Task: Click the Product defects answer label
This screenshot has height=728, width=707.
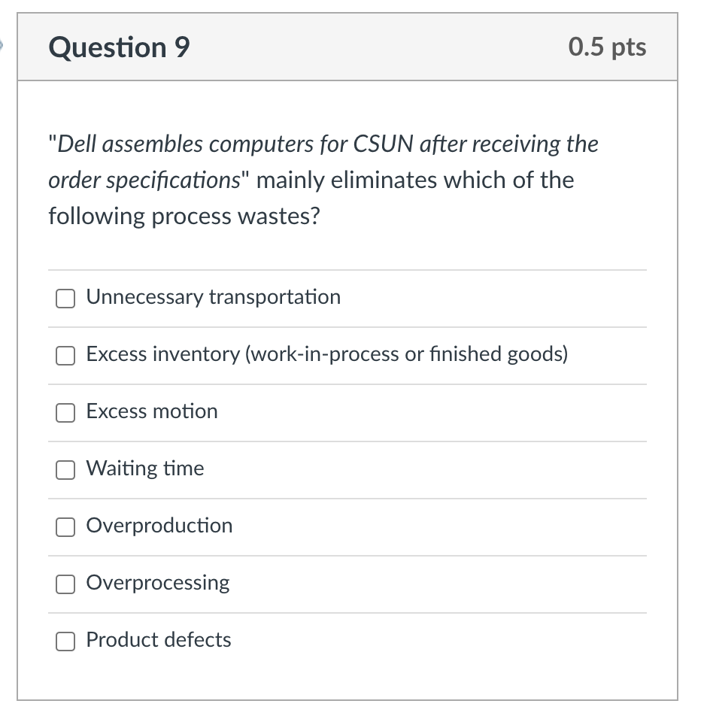Action: pyautogui.click(x=158, y=640)
